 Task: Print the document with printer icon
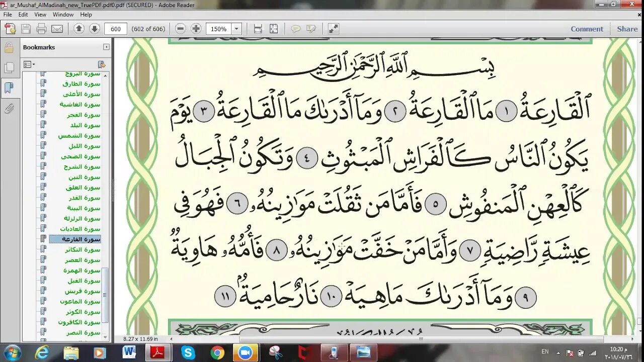click(41, 29)
